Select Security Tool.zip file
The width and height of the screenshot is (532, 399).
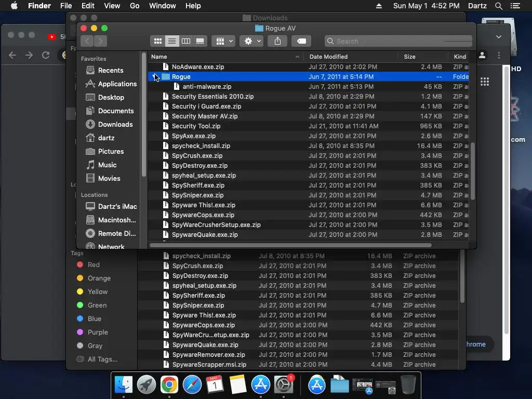[309, 126]
